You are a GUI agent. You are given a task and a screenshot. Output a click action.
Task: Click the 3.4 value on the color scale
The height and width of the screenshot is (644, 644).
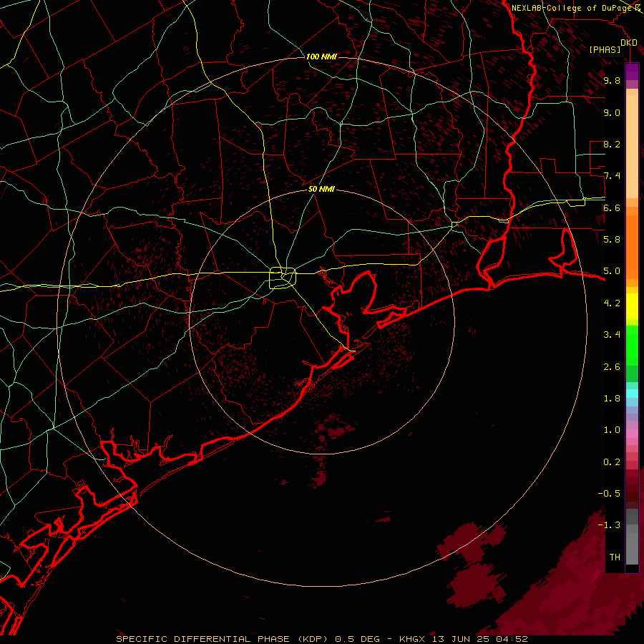[612, 334]
